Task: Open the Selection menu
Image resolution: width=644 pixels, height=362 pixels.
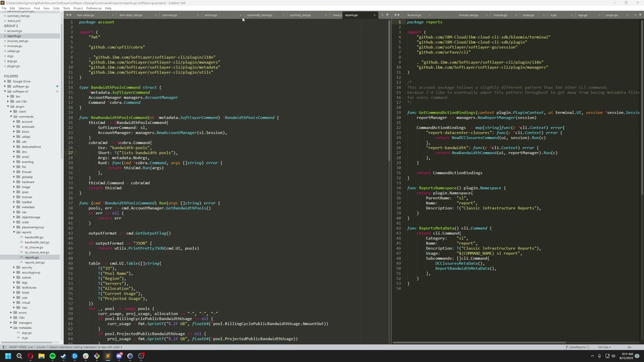Action: click(x=24, y=8)
